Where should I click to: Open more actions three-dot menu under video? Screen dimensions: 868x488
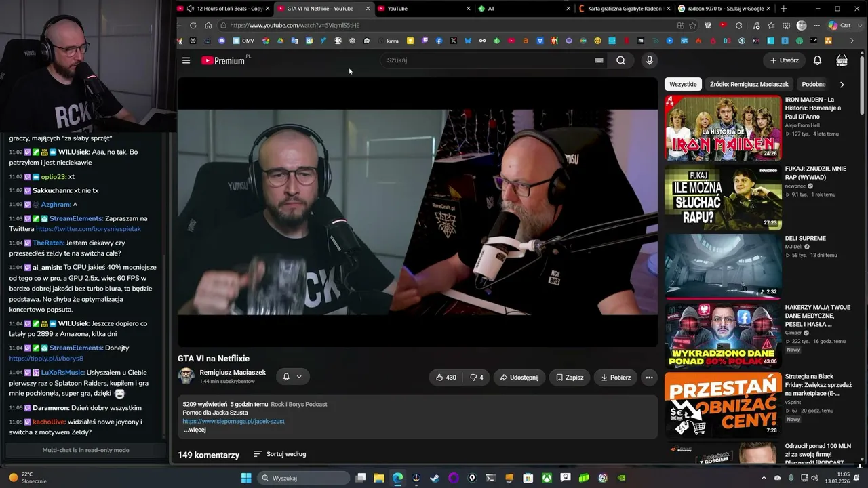pos(649,378)
